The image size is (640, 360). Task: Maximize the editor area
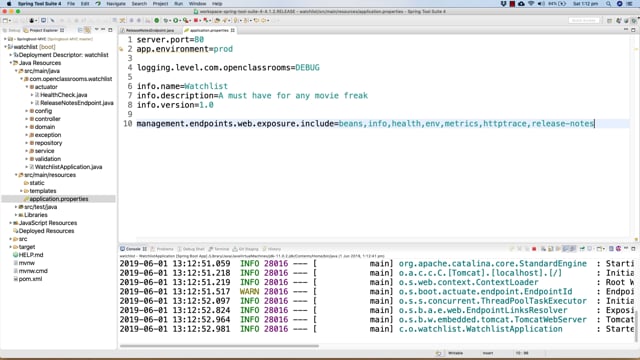633,30
